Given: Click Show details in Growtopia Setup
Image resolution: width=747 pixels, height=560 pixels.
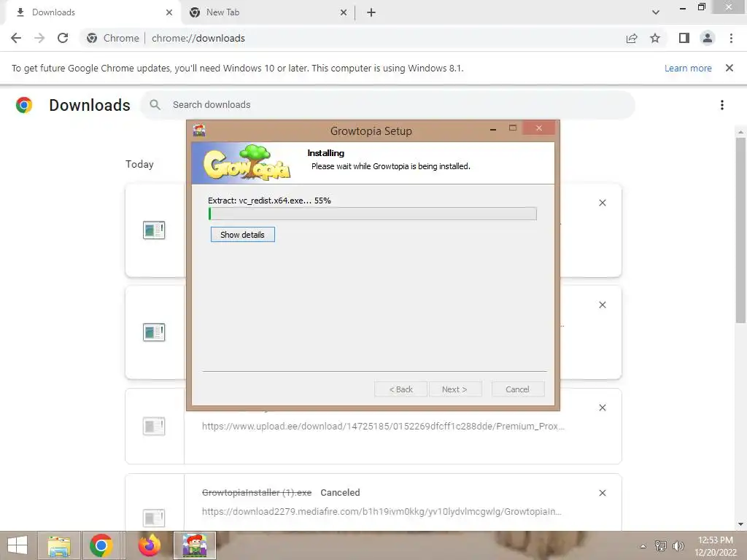Looking at the screenshot, I should coord(242,234).
